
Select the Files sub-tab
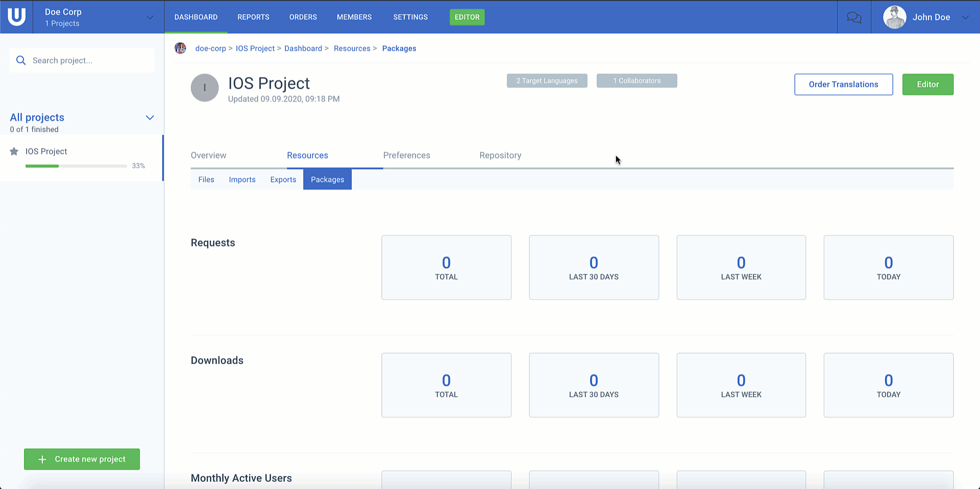pyautogui.click(x=206, y=179)
